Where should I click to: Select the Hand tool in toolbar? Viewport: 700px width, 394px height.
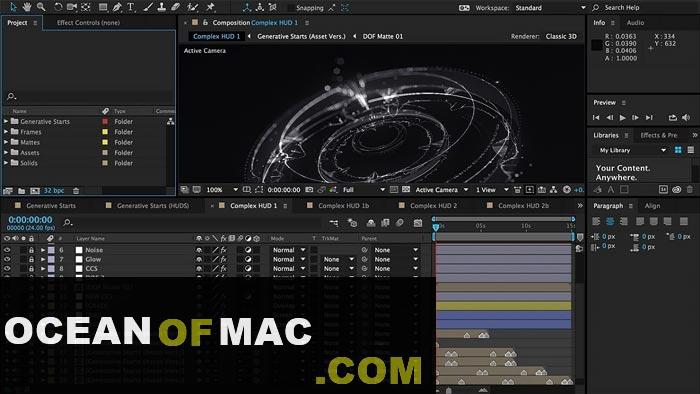pyautogui.click(x=27, y=7)
